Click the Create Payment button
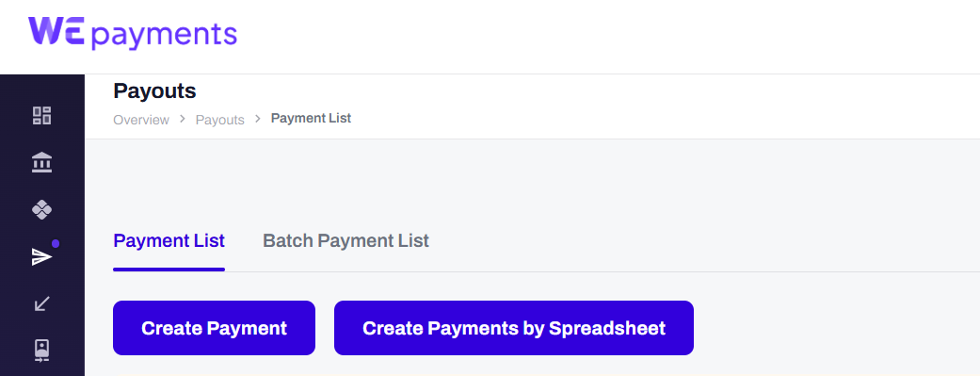This screenshot has height=376, width=980. (214, 328)
